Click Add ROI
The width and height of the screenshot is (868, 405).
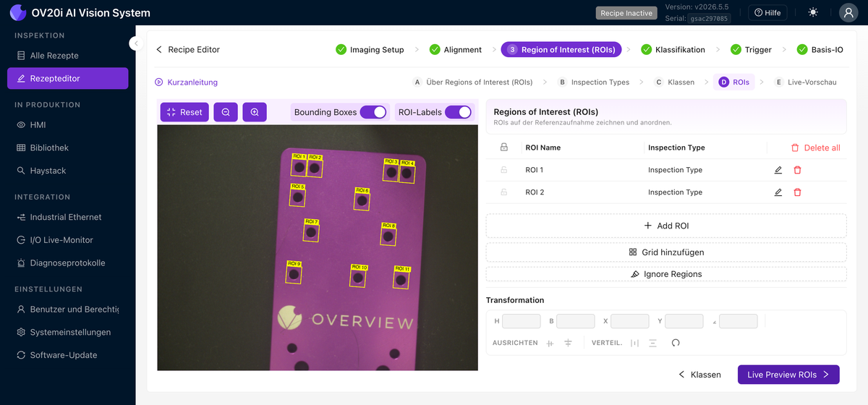[x=666, y=226]
